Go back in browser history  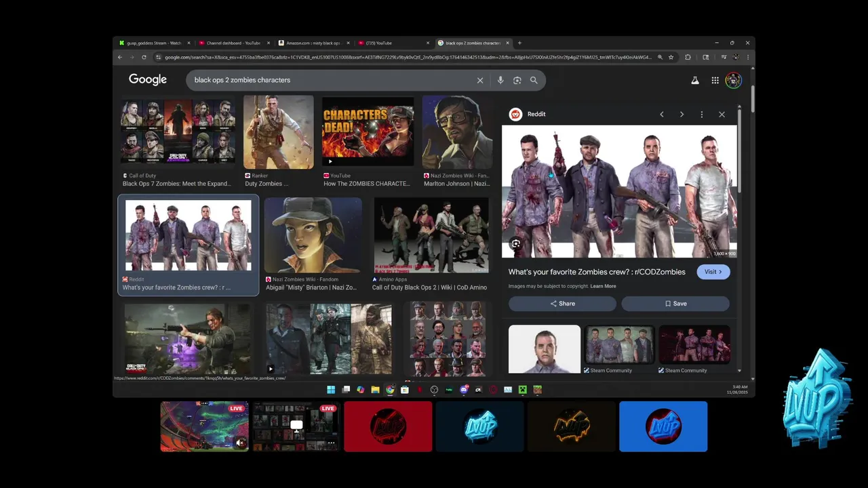click(x=120, y=57)
